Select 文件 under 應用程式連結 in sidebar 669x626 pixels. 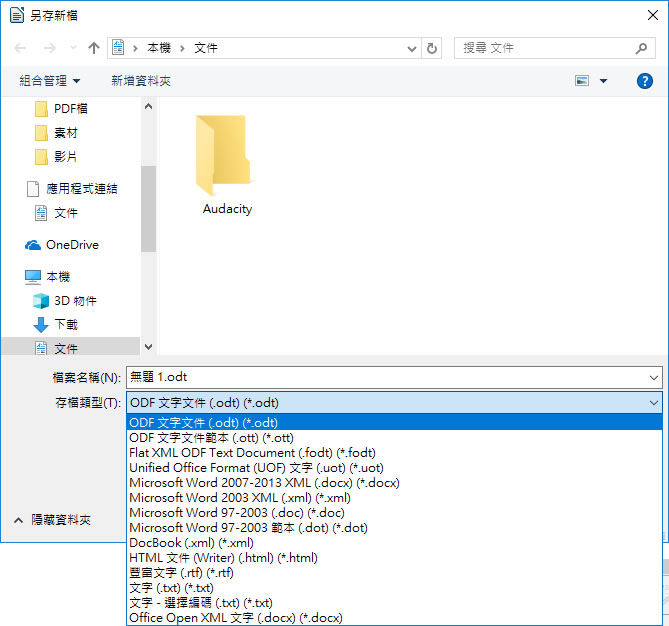[x=56, y=213]
